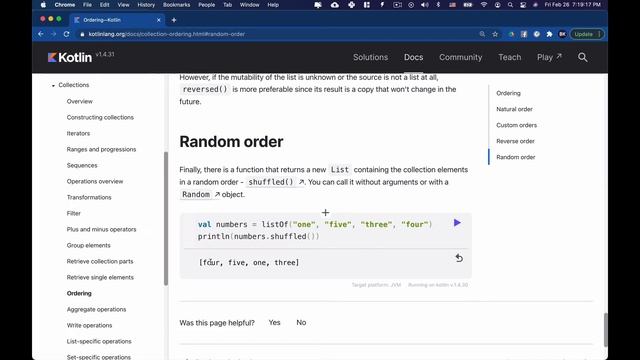
Task: Click the page vertical scrollbar thumb
Action: 605,330
